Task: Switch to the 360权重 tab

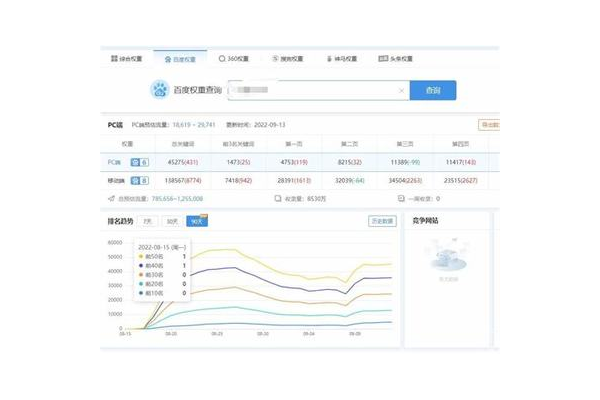Action: [233, 59]
